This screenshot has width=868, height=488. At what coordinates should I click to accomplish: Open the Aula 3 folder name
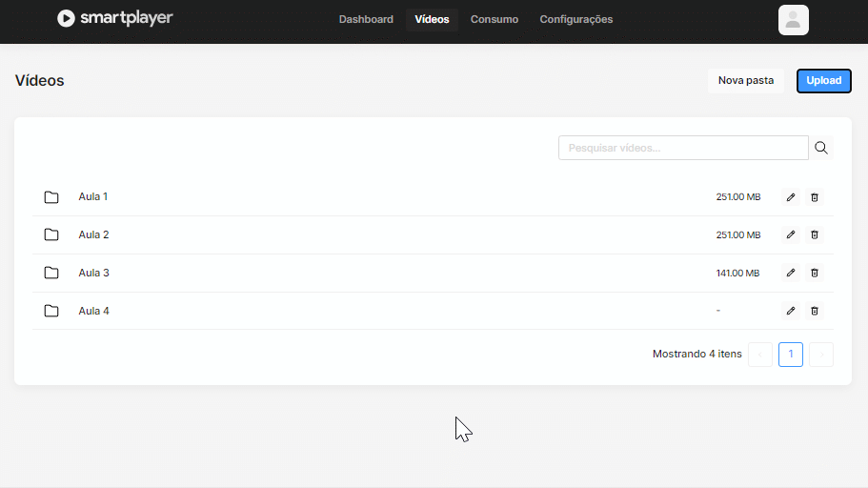tap(93, 274)
